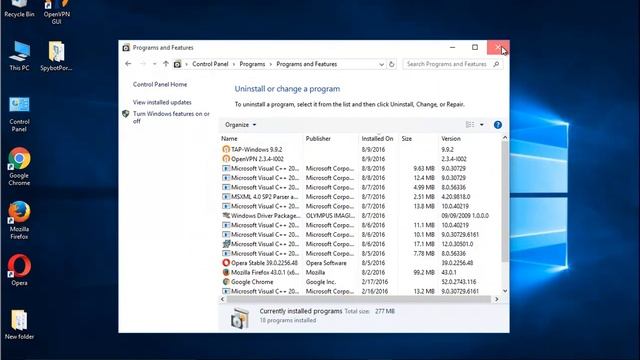Close the Programs and Features window
The height and width of the screenshot is (360, 640).
498,47
